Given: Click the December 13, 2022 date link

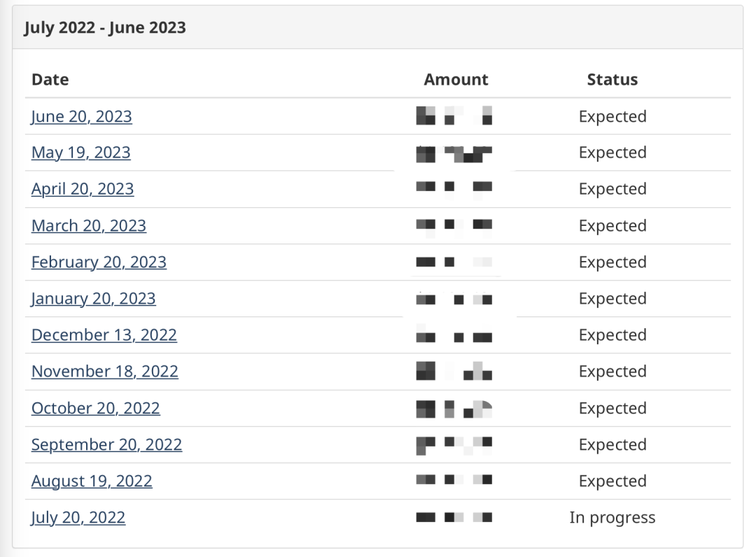Looking at the screenshot, I should 104,335.
